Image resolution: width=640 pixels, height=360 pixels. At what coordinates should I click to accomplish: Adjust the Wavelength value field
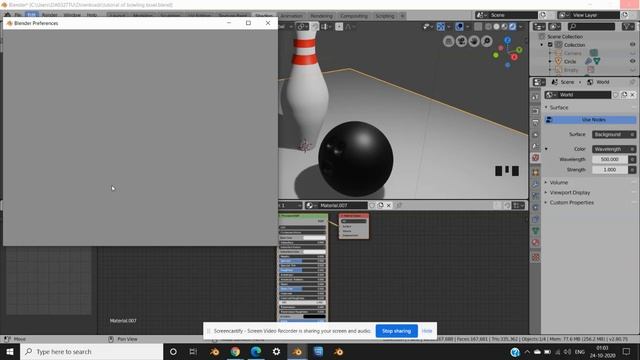[x=610, y=159]
